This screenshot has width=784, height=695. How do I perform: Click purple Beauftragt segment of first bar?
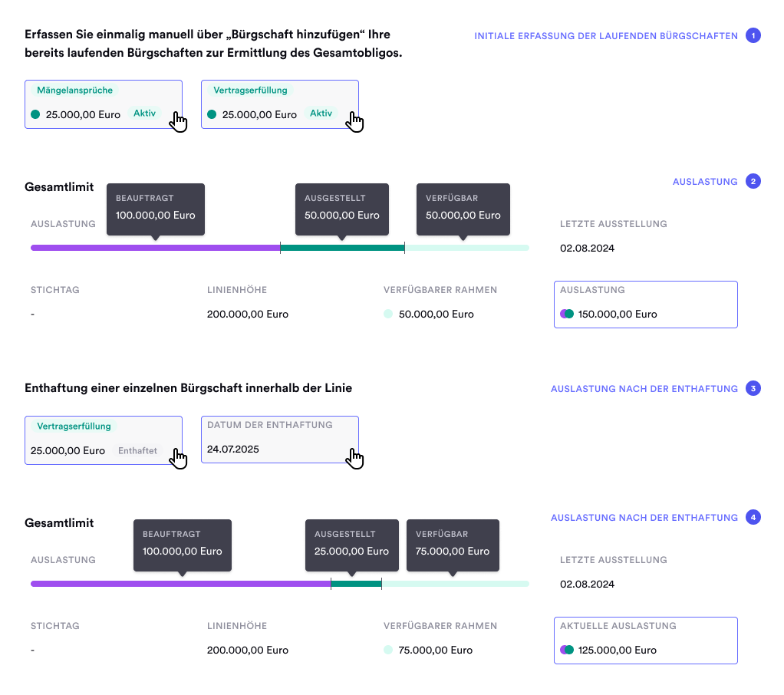[155, 248]
